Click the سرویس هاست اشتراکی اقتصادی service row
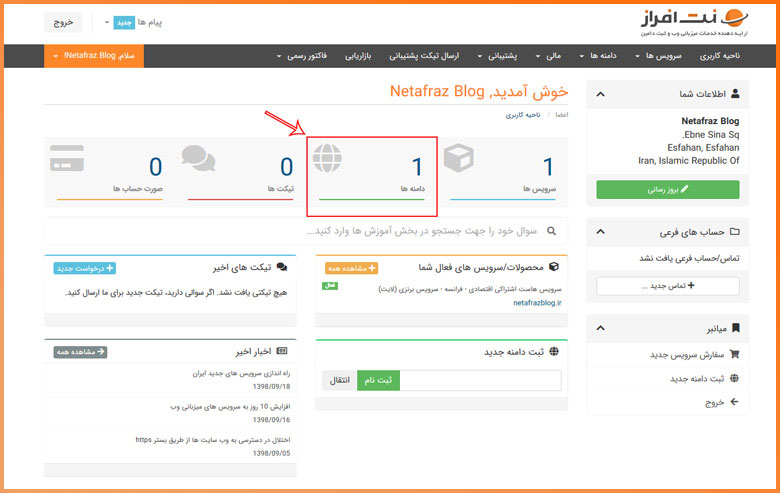Viewport: 780px width, 493px height. (x=470, y=289)
